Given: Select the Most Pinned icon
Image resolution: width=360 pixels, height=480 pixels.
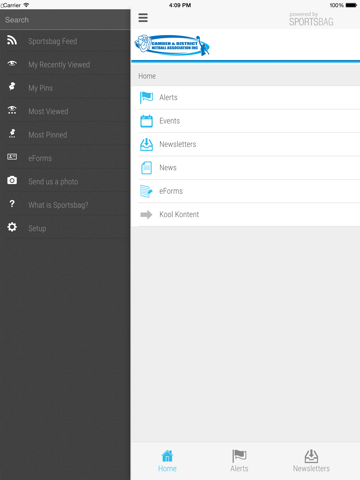Looking at the screenshot, I should coord(12,133).
